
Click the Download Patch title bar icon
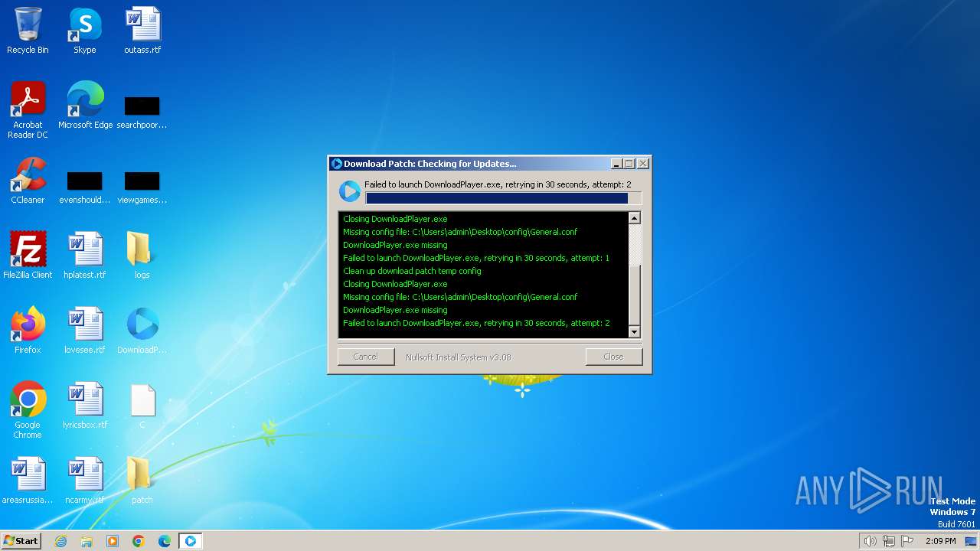click(x=336, y=164)
